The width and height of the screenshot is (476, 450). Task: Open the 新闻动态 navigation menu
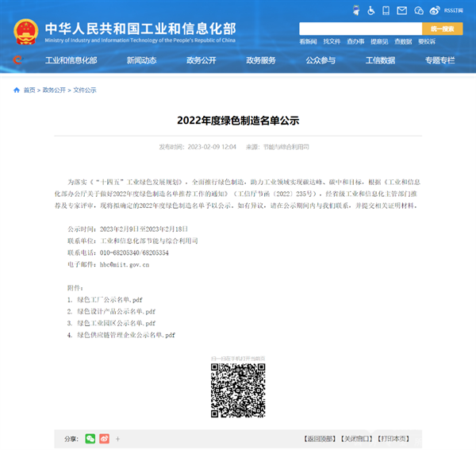tap(142, 60)
